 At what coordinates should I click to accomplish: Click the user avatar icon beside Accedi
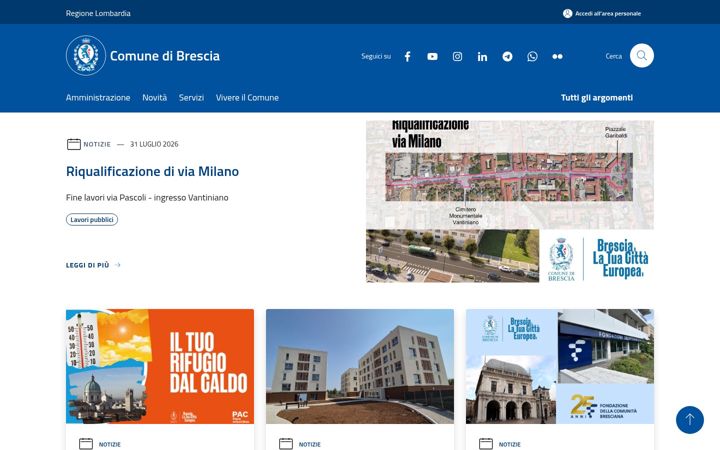pos(568,13)
